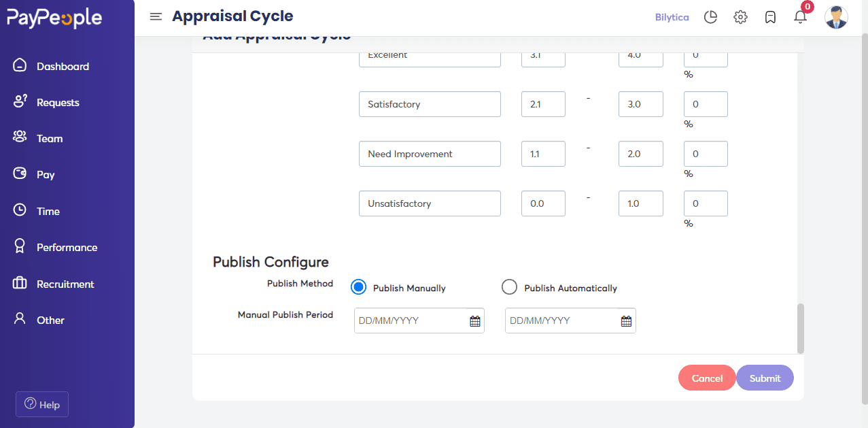
Task: Toggle the hamburger sidebar menu icon
Action: [x=156, y=17]
